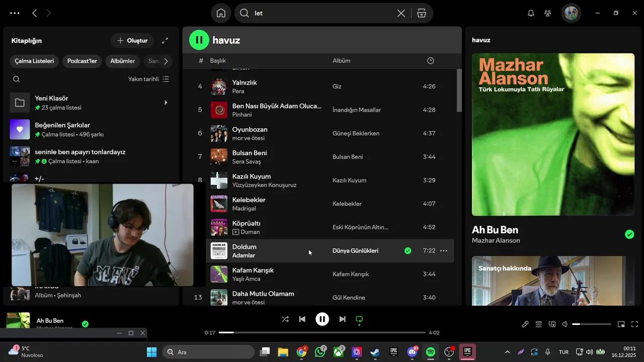
Task: Select the Çalma Listeleri filter
Action: click(x=34, y=61)
